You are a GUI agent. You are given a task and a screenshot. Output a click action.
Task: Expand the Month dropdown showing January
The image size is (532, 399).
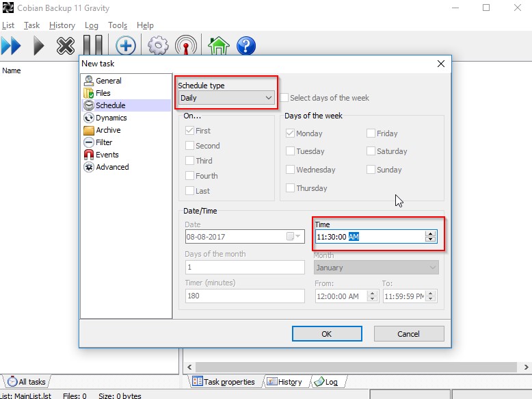(x=431, y=268)
